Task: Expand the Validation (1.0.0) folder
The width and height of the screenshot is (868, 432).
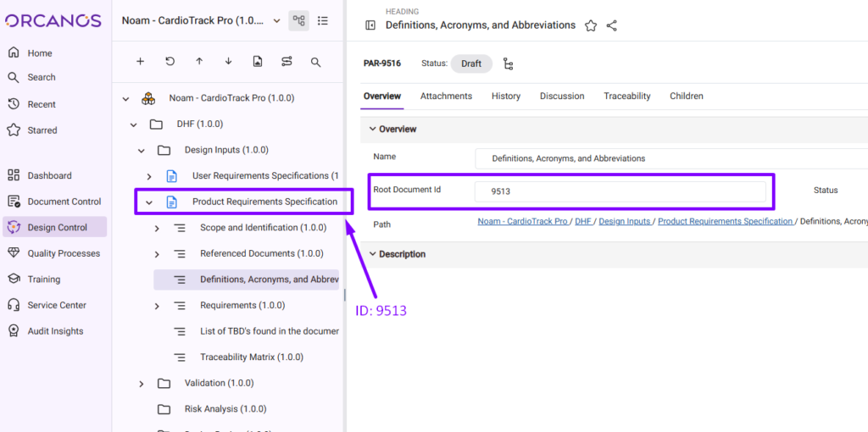Action: pyautogui.click(x=142, y=384)
